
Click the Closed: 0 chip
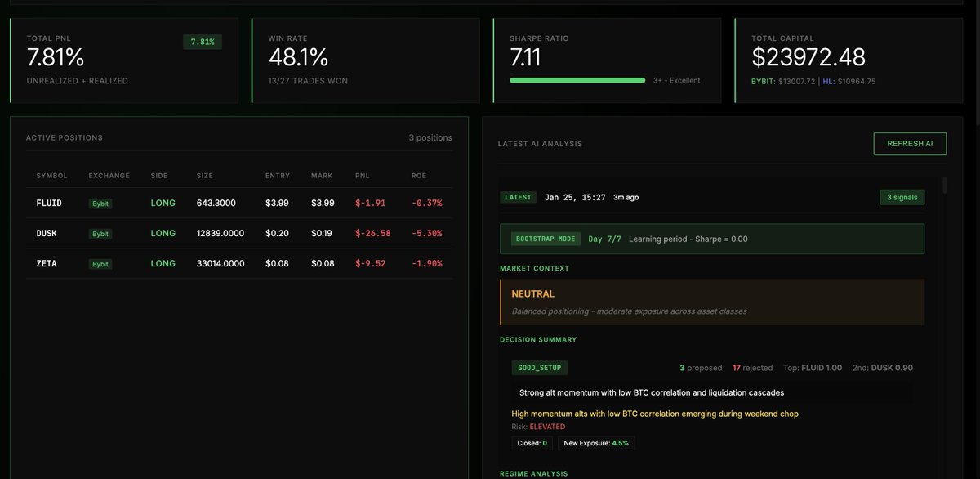pyautogui.click(x=532, y=443)
